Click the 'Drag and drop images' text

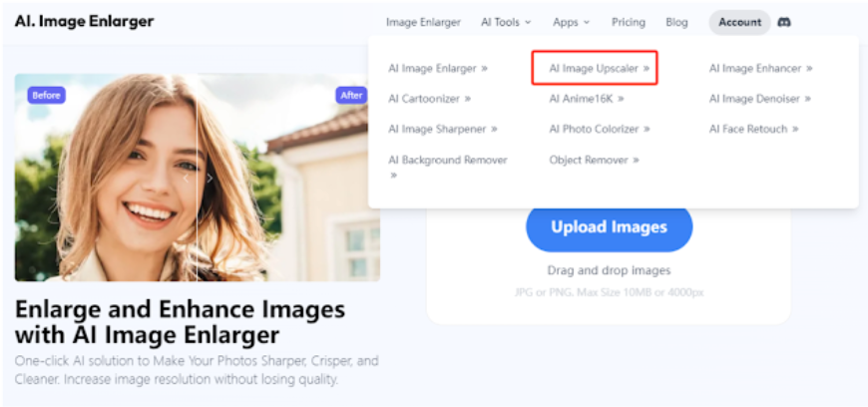coord(609,270)
